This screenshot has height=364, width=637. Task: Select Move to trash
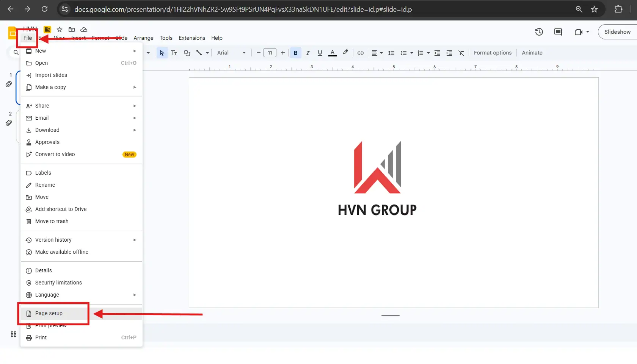pos(82,221)
